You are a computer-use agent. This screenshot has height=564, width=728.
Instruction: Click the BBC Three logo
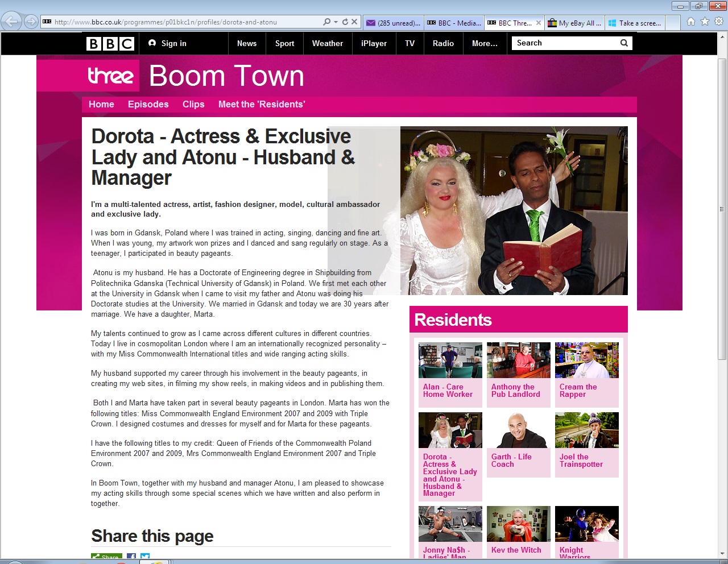point(110,76)
